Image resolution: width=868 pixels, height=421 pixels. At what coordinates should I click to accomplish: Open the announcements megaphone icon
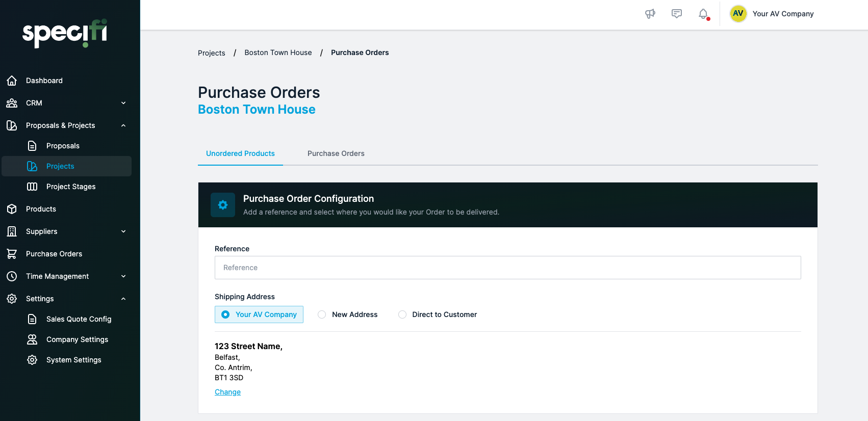pyautogui.click(x=650, y=14)
